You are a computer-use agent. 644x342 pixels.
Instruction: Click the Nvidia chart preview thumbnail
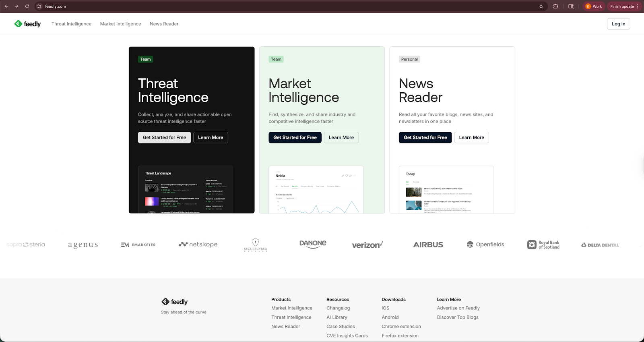316,189
